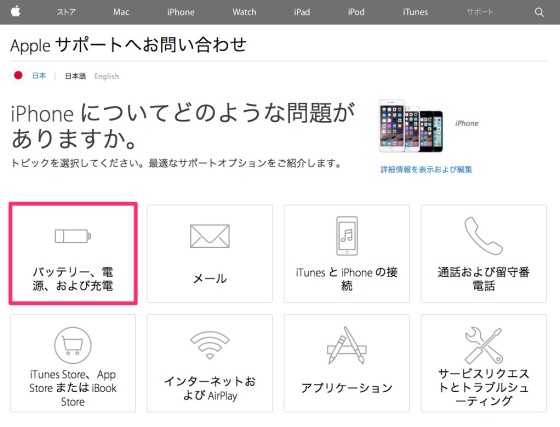Image resolution: width=560 pixels, height=427 pixels.
Task: Select 通話および留守番電話 topic label
Action: point(483,278)
